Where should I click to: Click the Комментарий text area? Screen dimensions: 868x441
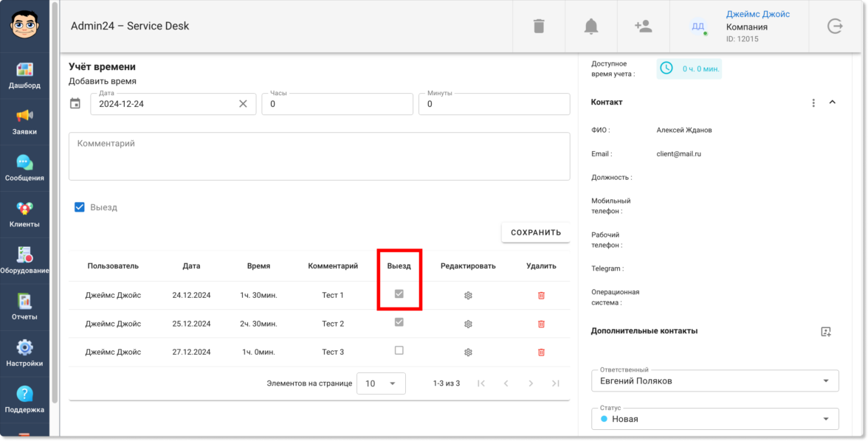319,156
